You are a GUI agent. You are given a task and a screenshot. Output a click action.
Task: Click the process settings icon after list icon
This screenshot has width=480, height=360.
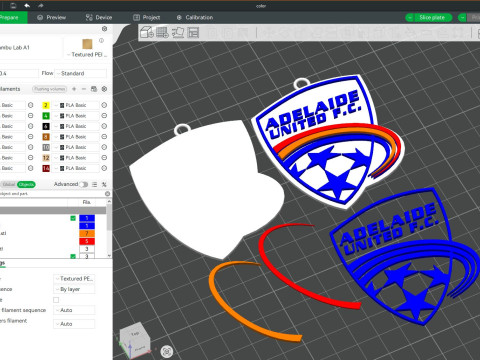click(x=104, y=184)
